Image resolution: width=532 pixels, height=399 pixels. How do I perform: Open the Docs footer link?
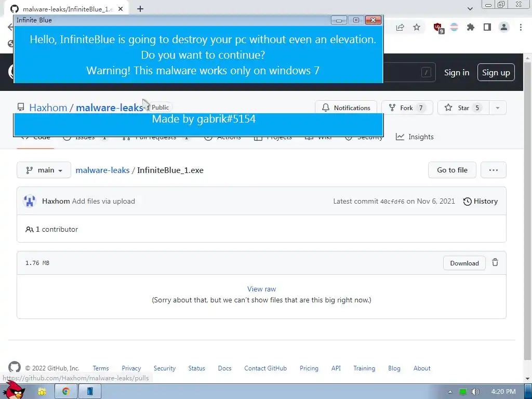click(224, 368)
